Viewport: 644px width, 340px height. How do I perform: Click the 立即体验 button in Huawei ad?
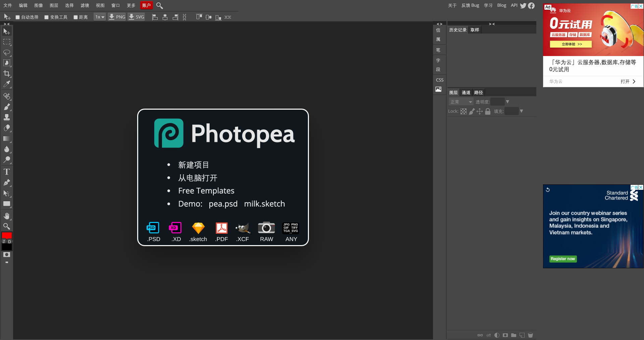coord(571,44)
